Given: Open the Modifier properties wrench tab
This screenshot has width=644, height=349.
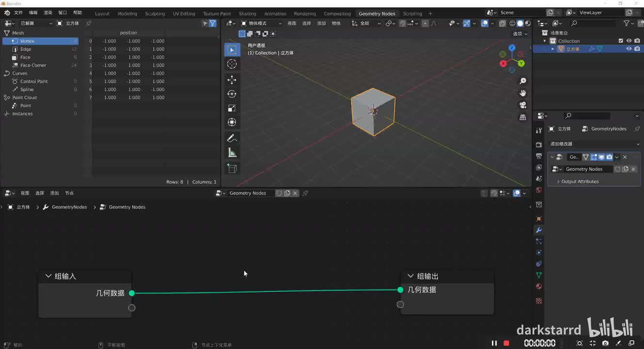Looking at the screenshot, I should pos(539,230).
